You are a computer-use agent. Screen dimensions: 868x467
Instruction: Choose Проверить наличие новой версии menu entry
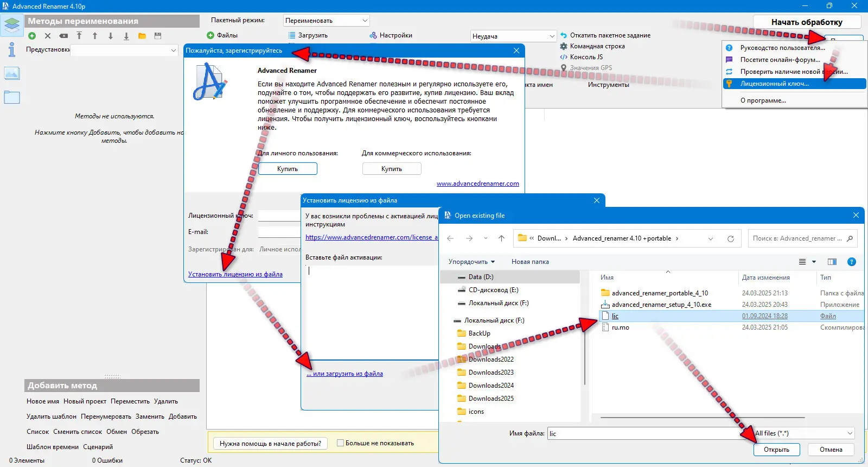(x=794, y=72)
